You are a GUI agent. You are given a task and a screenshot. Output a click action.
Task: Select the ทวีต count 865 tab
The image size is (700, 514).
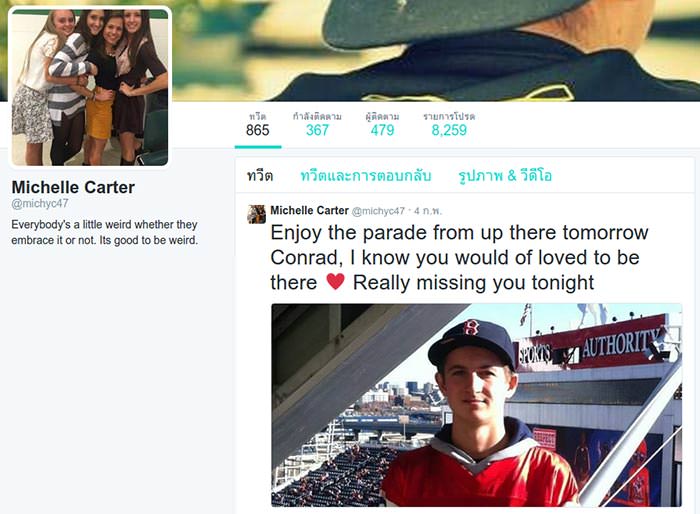pos(258,125)
